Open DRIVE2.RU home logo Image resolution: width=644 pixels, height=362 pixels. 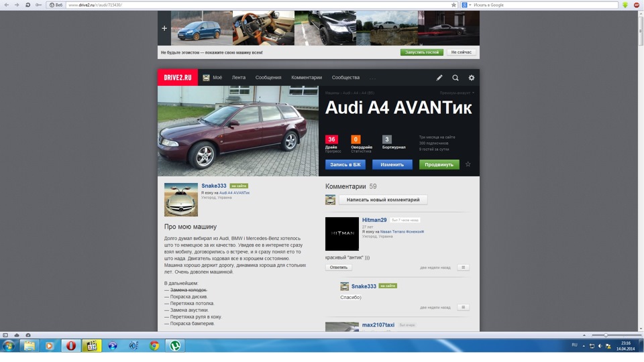tap(177, 78)
